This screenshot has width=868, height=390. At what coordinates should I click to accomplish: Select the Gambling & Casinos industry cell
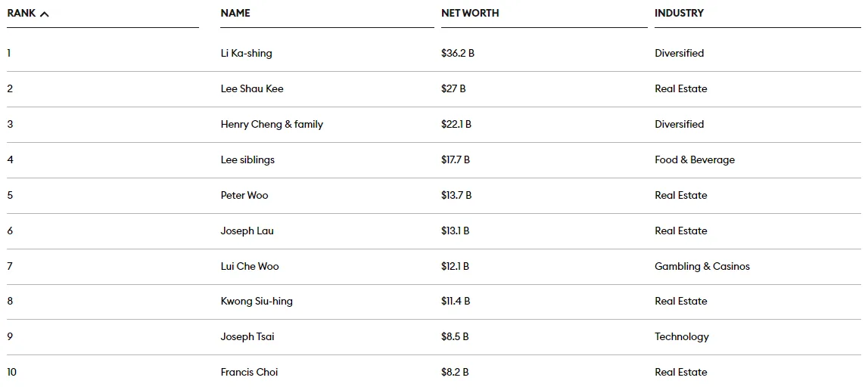(x=702, y=266)
